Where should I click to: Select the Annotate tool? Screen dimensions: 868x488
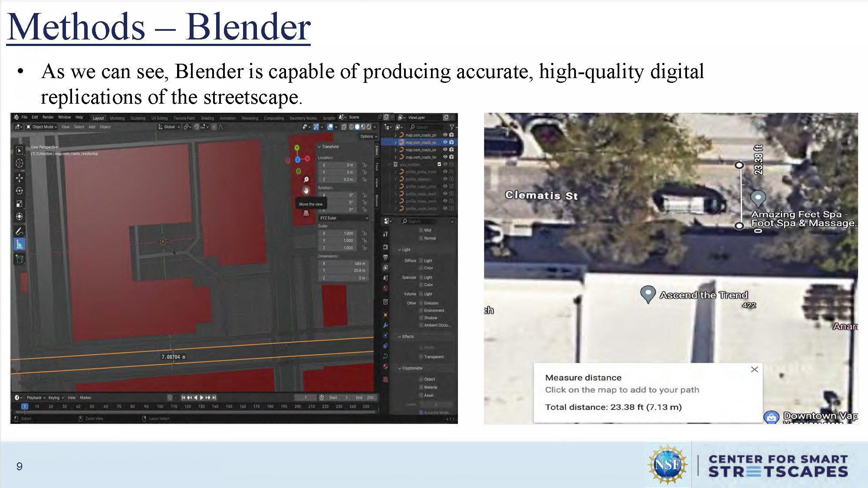coord(20,231)
